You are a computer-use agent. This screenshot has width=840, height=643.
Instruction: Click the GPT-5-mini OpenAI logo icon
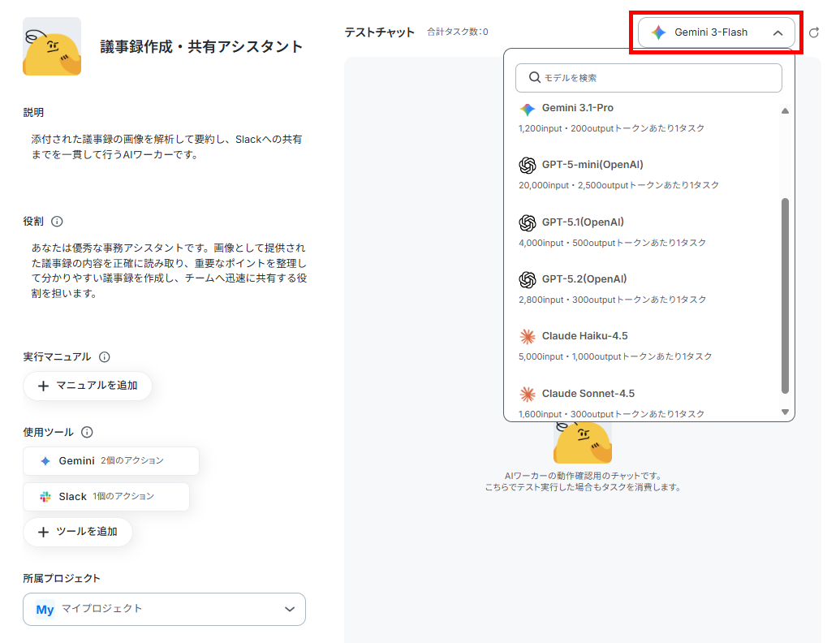(528, 166)
